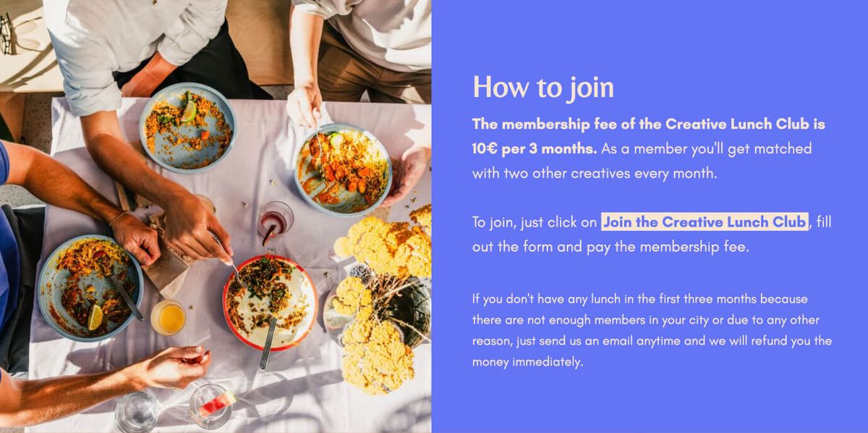Click the 'matched with two other creatives' sentence

[x=642, y=161]
